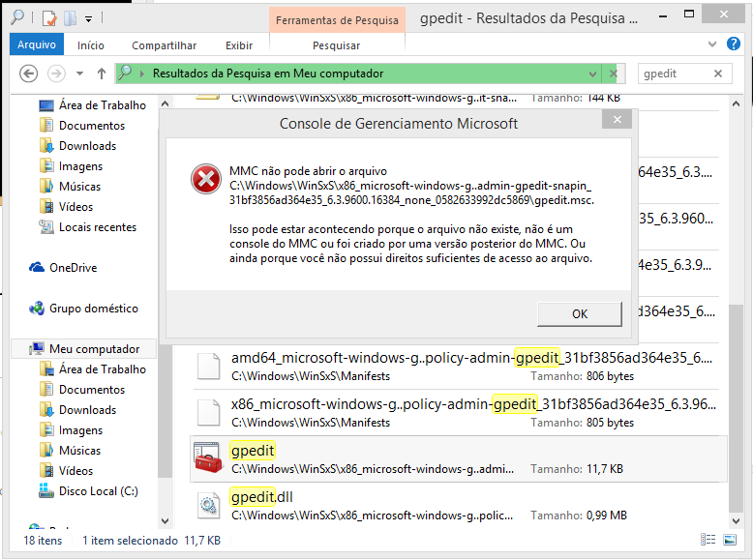Viewport: 753px width, 560px height.
Task: Open Downloads in the upper sidebar group
Action: click(87, 146)
